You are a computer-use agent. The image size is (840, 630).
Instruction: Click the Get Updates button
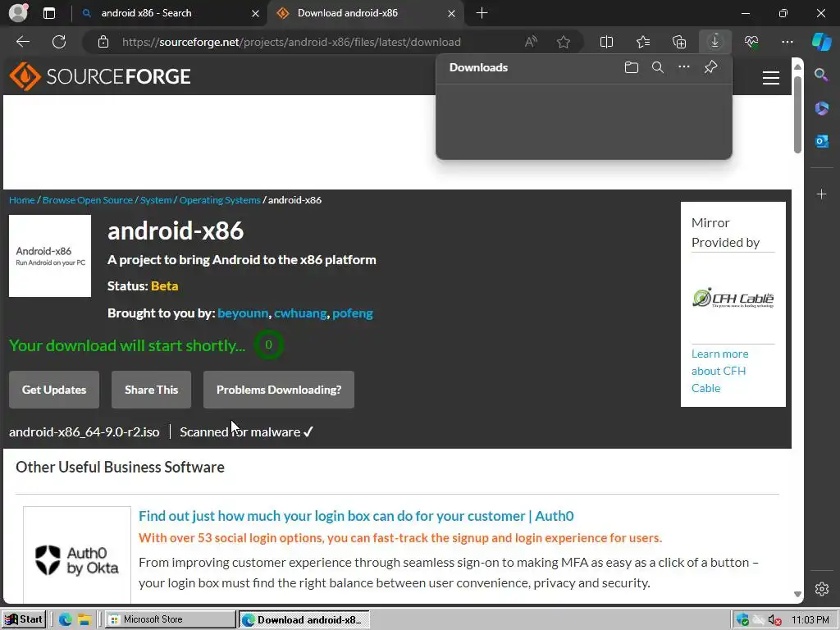54,390
